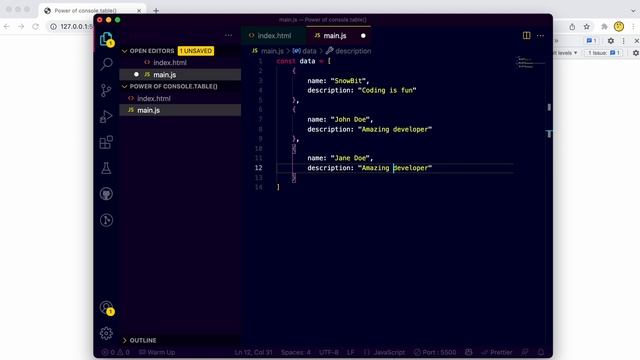The image size is (640, 360).
Task: Click the Port : 5500 Live Server item
Action: [x=435, y=352]
